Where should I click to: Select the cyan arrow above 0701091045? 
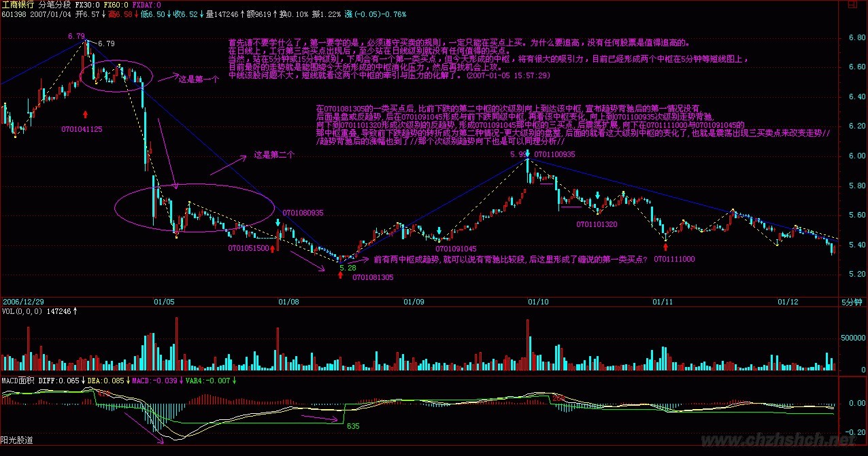click(x=439, y=231)
